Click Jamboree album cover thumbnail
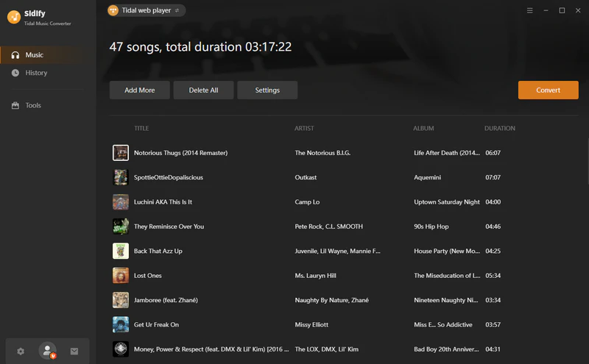This screenshot has width=589, height=364. tap(121, 300)
